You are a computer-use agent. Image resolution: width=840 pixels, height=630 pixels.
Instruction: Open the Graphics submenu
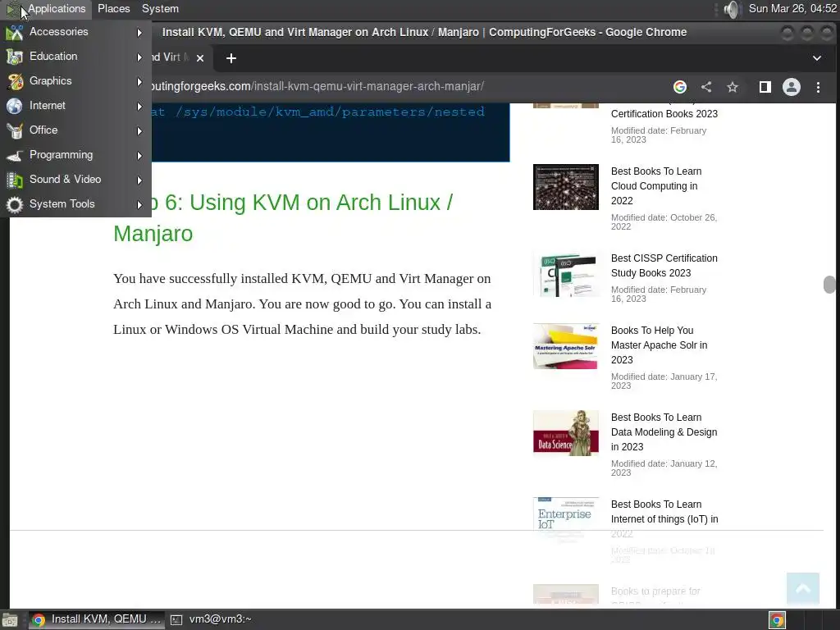click(x=75, y=81)
